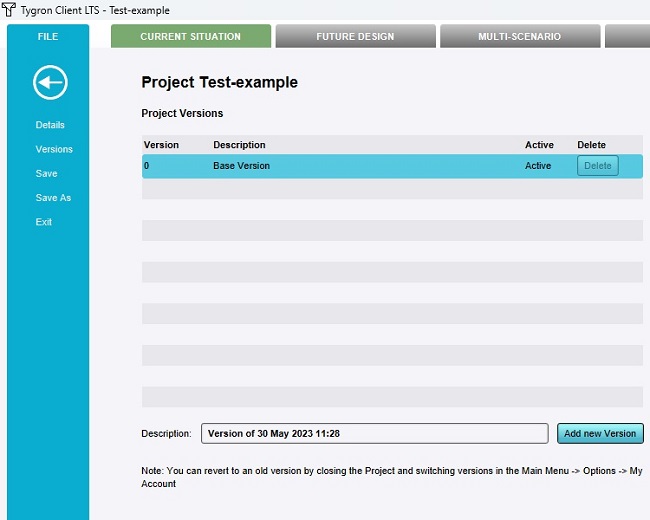The width and height of the screenshot is (650, 520).
Task: Click the Add new Version button
Action: point(599,433)
